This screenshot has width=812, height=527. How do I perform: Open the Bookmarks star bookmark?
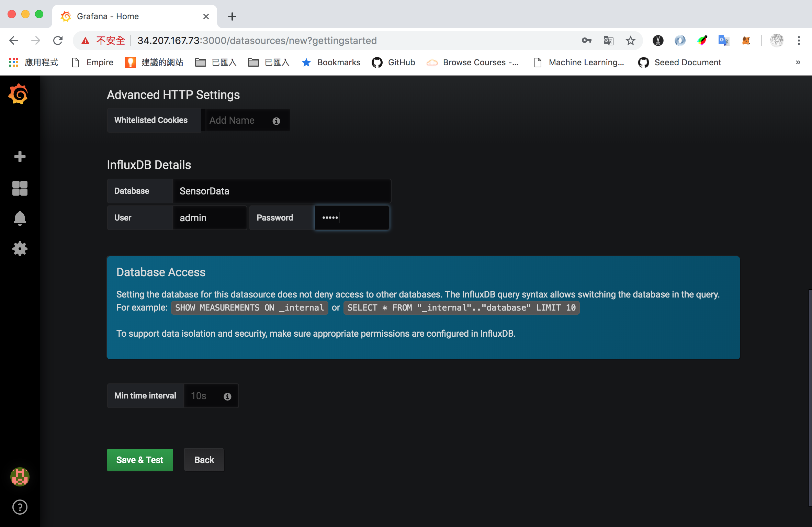click(331, 62)
